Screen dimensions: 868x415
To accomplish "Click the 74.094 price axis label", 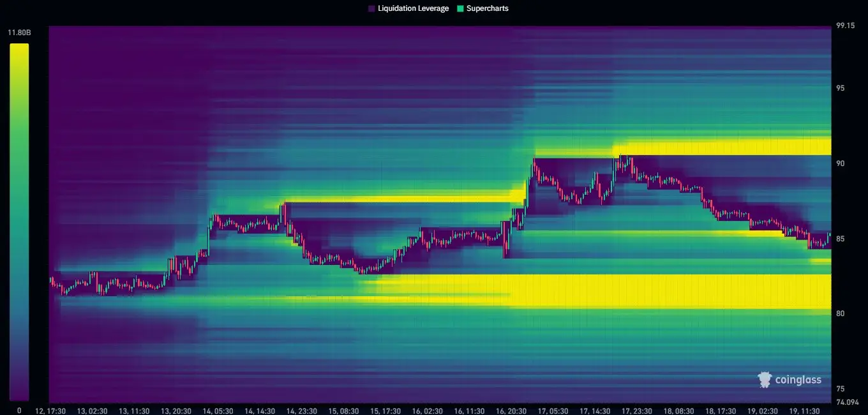I will point(847,402).
